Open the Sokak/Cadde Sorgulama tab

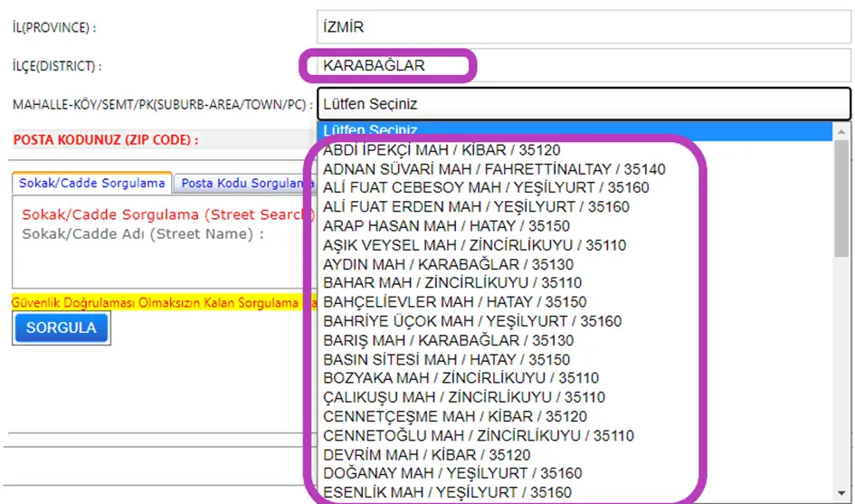coord(91,183)
